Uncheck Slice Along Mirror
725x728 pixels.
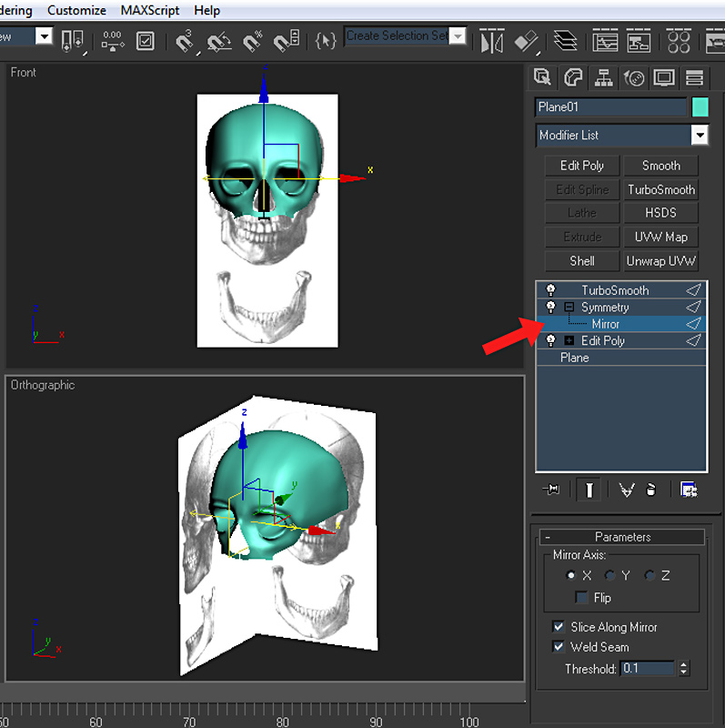coord(559,627)
